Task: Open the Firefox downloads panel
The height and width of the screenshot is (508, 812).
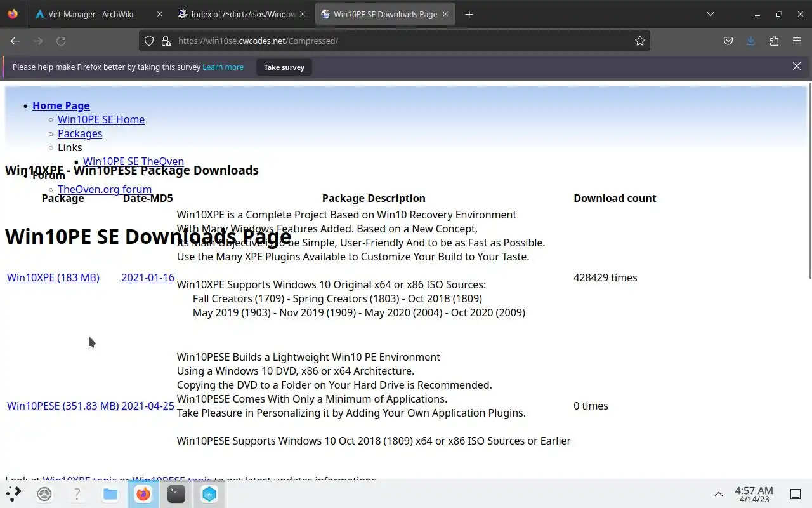Action: pyautogui.click(x=751, y=41)
